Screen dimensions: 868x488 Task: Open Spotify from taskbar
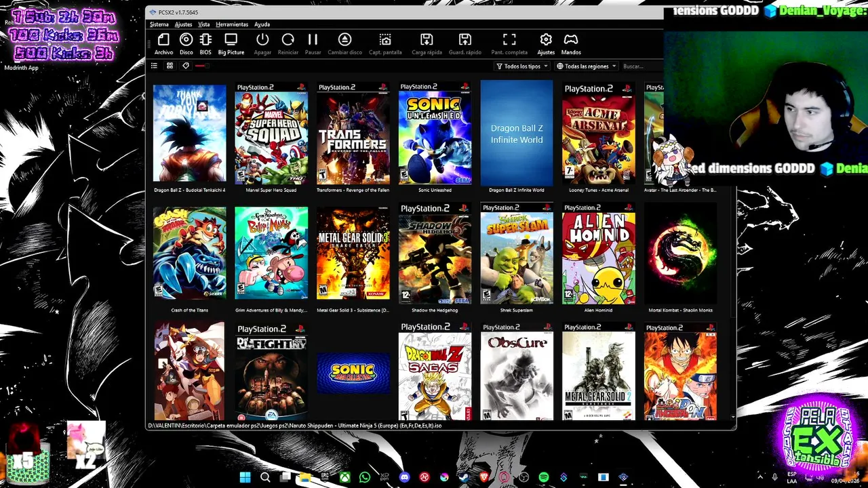click(544, 478)
